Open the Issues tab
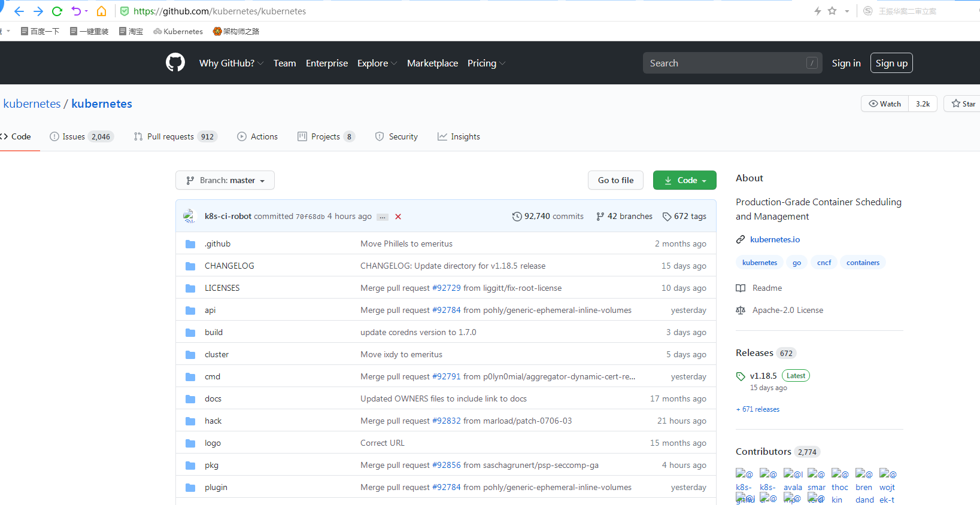The image size is (980, 505). pos(81,136)
